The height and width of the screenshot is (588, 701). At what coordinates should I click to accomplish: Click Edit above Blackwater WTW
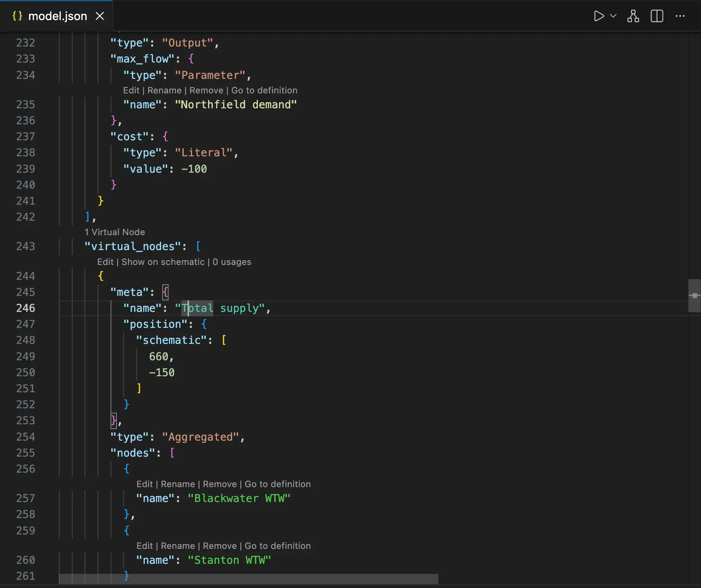point(145,484)
